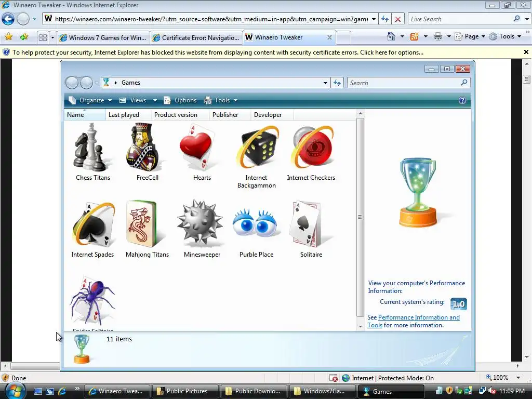The image size is (532, 399).
Task: Select the Internet Checkers icon
Action: [313, 147]
